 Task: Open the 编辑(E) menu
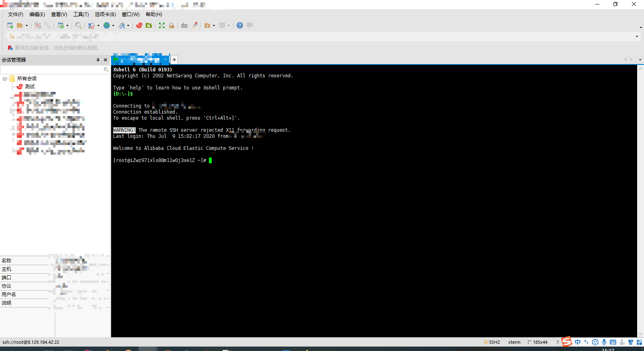point(37,15)
